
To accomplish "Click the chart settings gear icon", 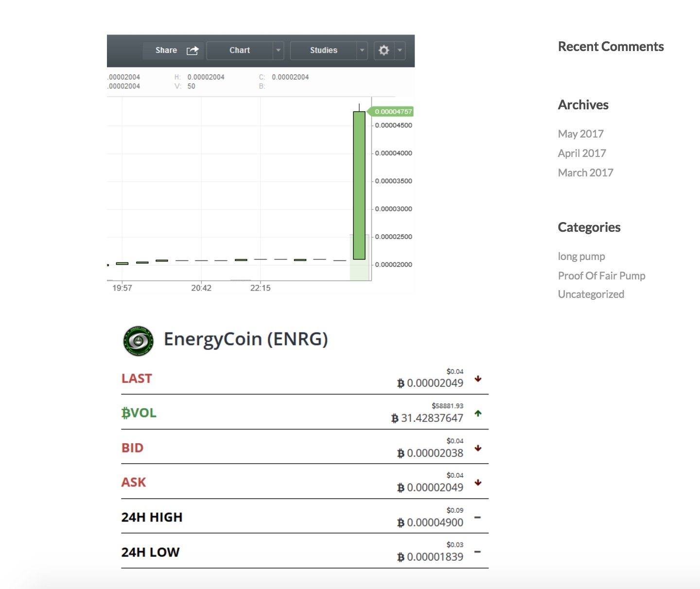I will coord(384,50).
